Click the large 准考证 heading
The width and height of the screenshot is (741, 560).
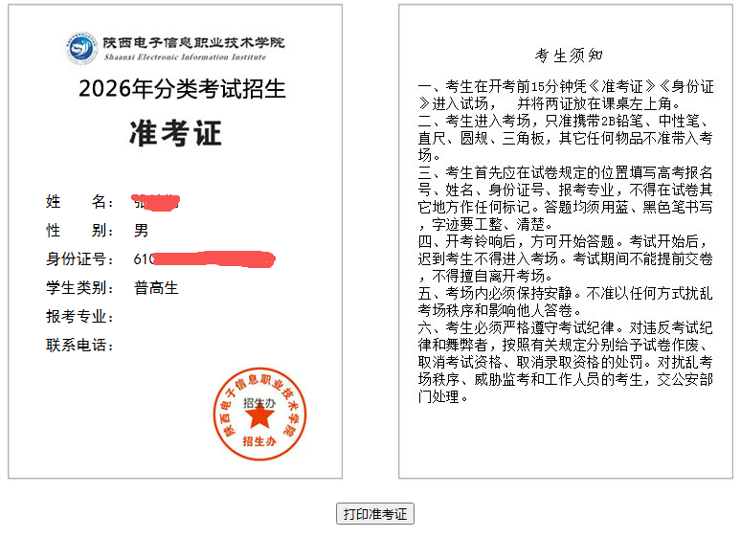175,134
